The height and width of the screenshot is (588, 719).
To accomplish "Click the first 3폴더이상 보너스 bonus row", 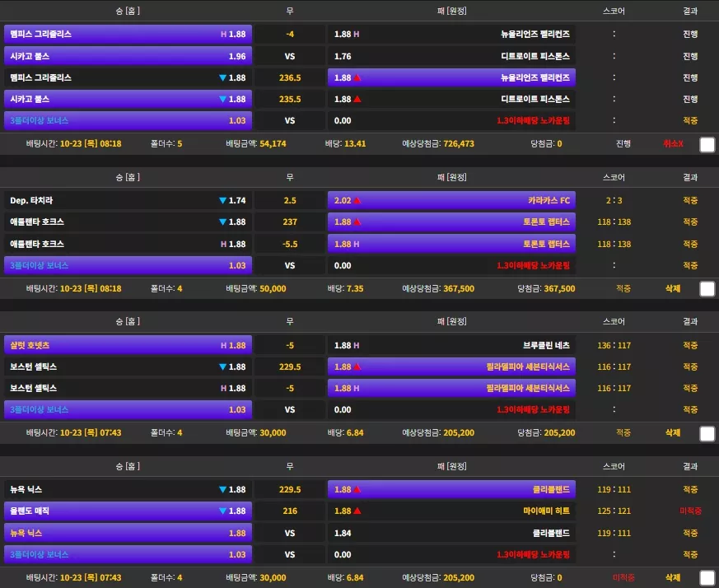I will tap(128, 120).
